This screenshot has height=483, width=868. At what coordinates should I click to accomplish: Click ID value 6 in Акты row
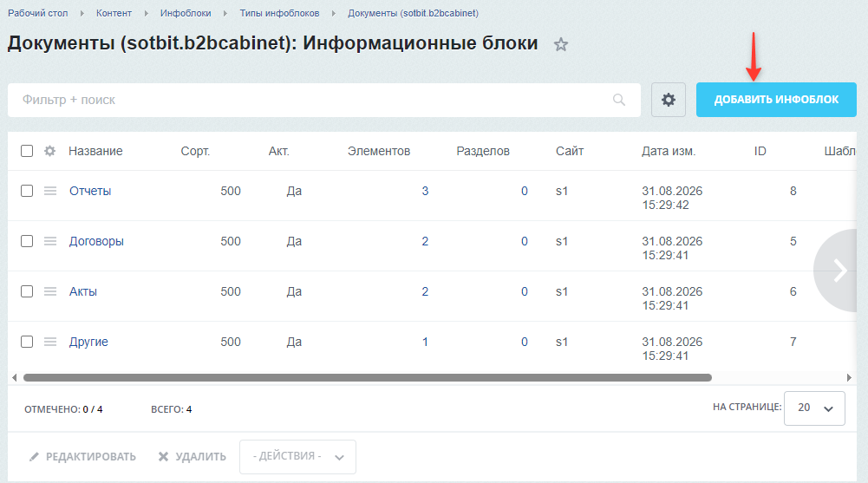(793, 291)
